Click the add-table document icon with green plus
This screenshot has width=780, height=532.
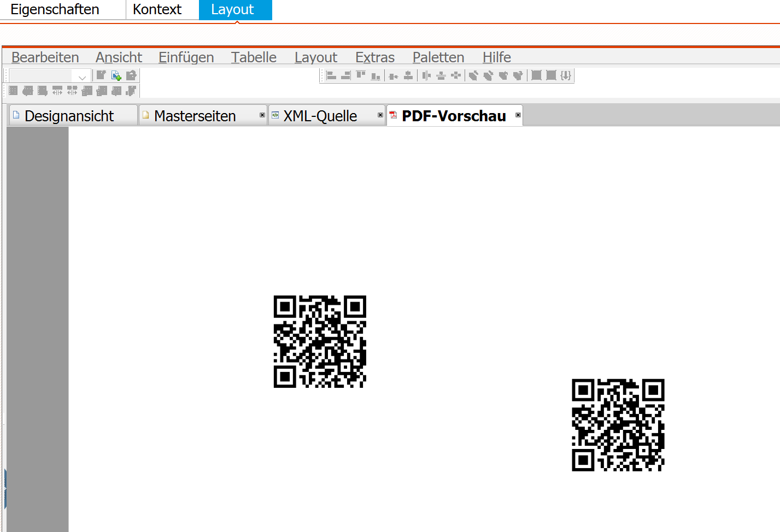[x=116, y=75]
